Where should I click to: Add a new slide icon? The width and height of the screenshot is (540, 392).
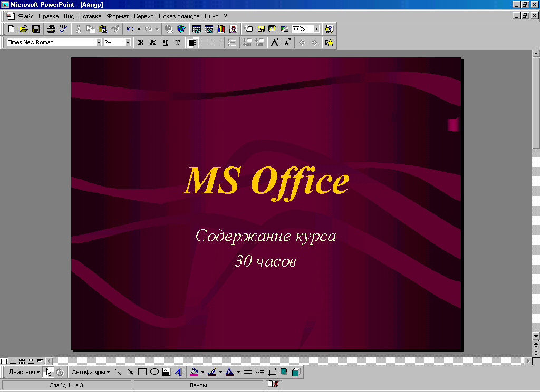click(248, 29)
